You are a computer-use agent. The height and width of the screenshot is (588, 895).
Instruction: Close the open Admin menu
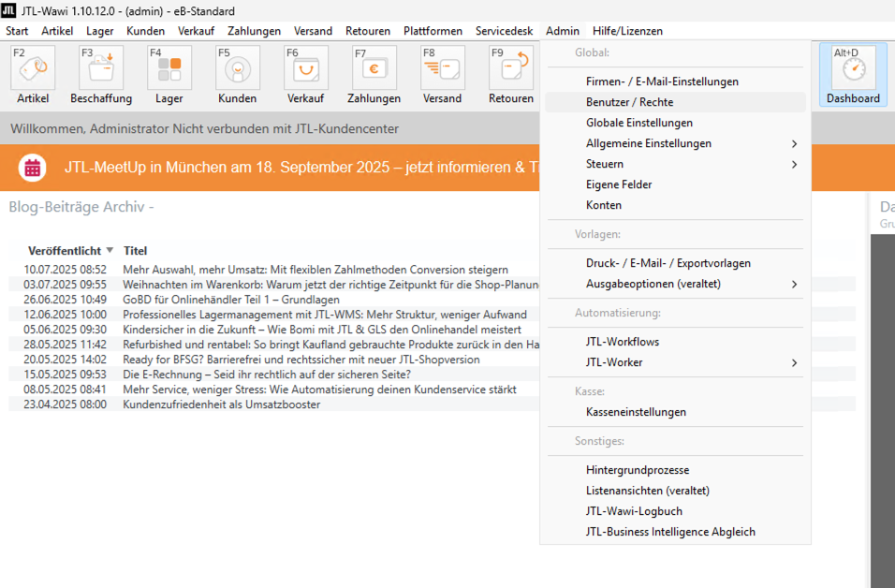pos(563,31)
